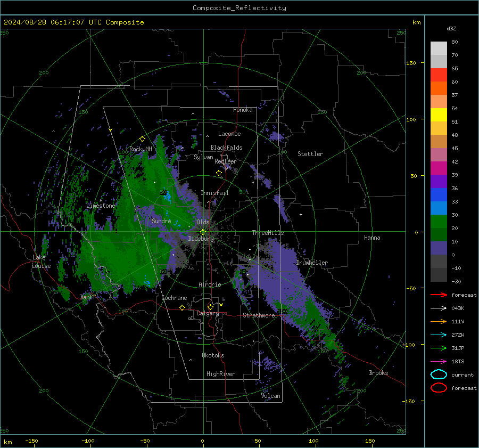Select the 42 dBZ magenta swatch
The width and height of the screenshot is (479, 448).
tap(439, 168)
